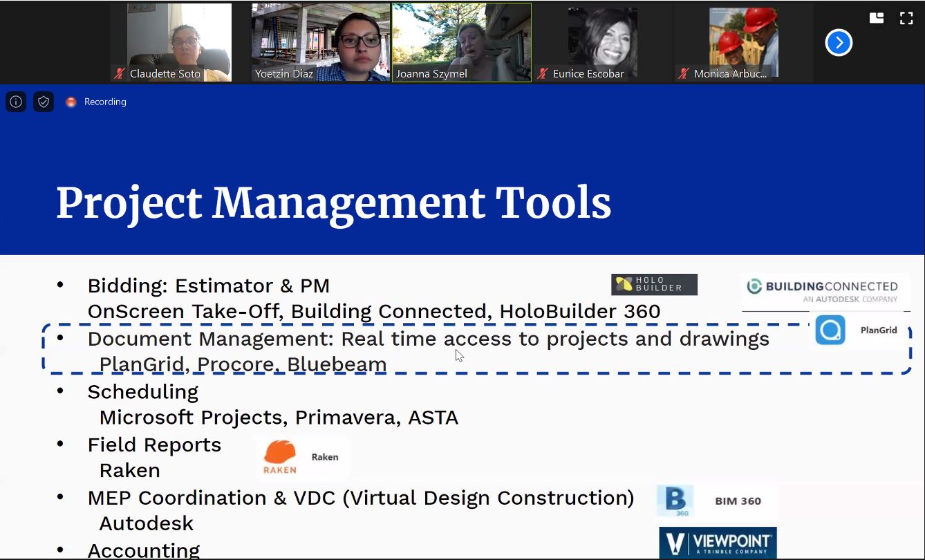This screenshot has width=925, height=560.
Task: Select Claudette Soto's video thumbnail
Action: [179, 42]
